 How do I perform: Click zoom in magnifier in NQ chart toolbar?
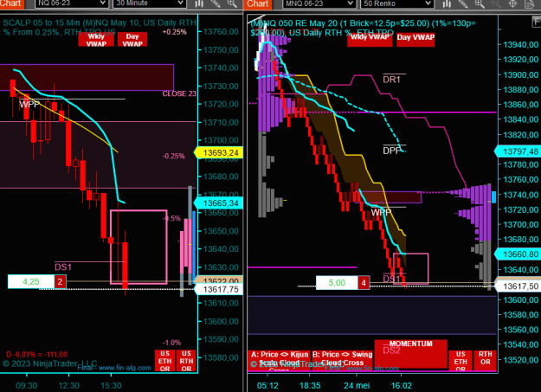232,3
